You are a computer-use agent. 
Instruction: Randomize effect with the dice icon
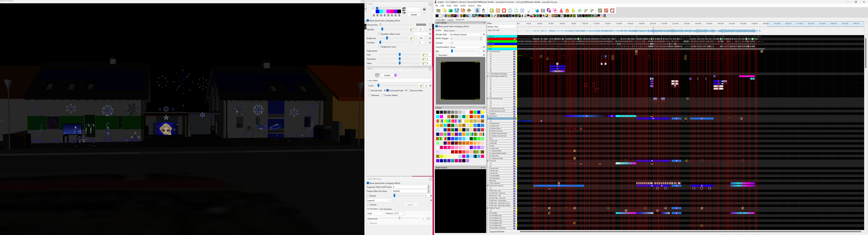(377, 75)
